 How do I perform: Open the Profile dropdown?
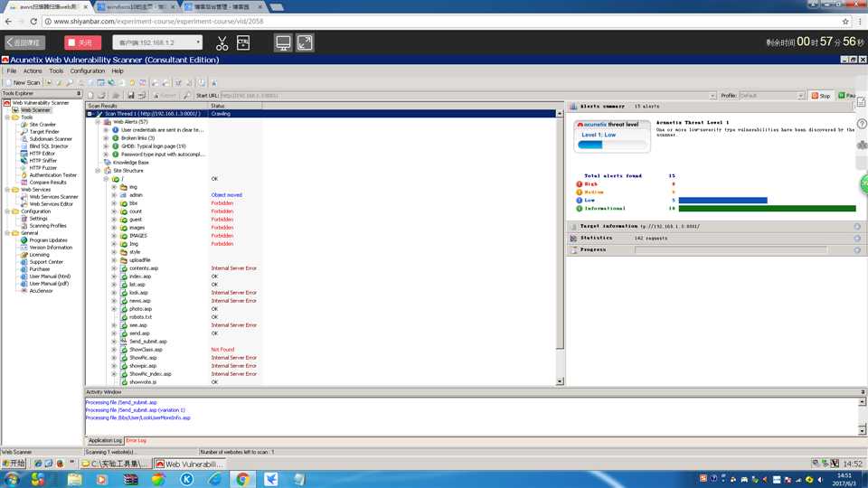[x=771, y=96]
